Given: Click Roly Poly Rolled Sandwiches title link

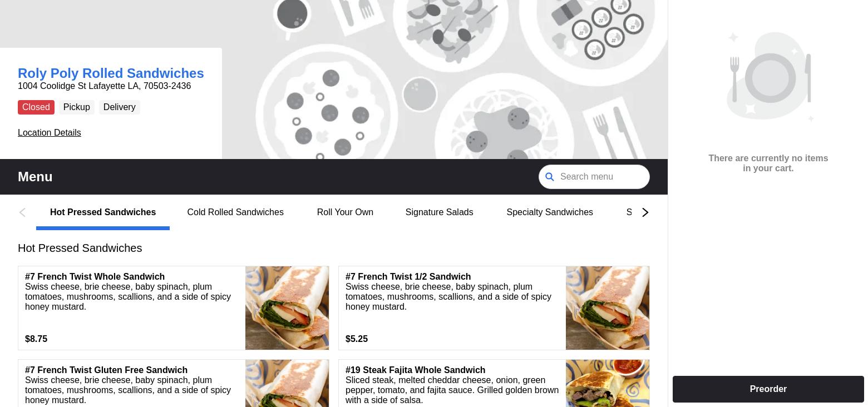Looking at the screenshot, I should [111, 73].
